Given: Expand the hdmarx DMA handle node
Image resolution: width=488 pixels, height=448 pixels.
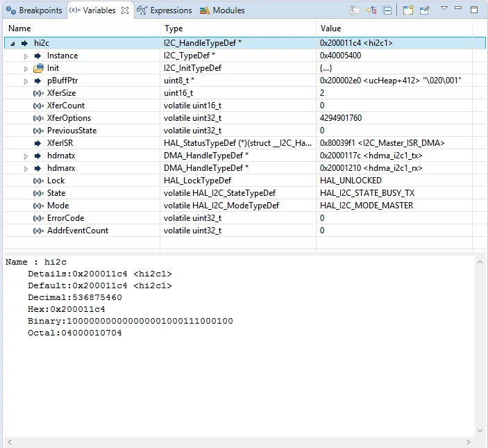Looking at the screenshot, I should pos(26,169).
